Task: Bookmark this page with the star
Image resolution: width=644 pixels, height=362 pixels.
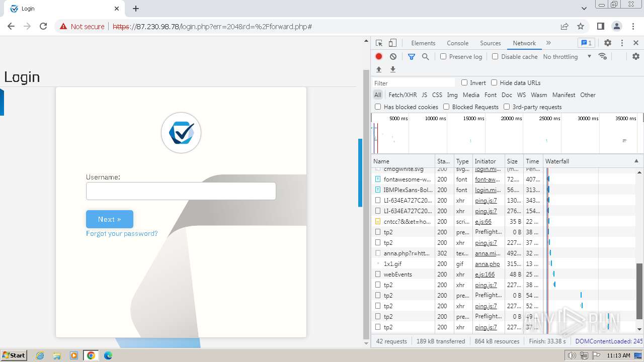Action: pyautogui.click(x=581, y=26)
